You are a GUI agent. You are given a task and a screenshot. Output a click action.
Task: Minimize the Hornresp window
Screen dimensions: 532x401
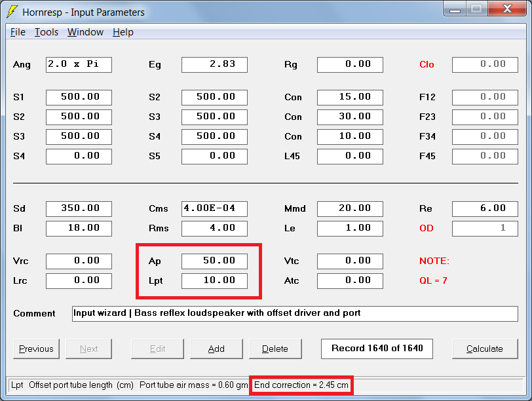click(x=455, y=9)
